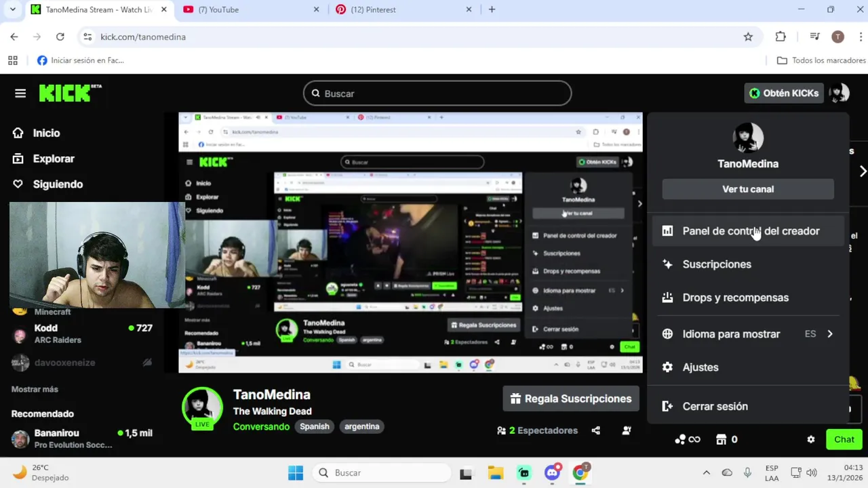Viewport: 868px width, 488px height.
Task: Open a new browser tab
Action: coord(492,9)
